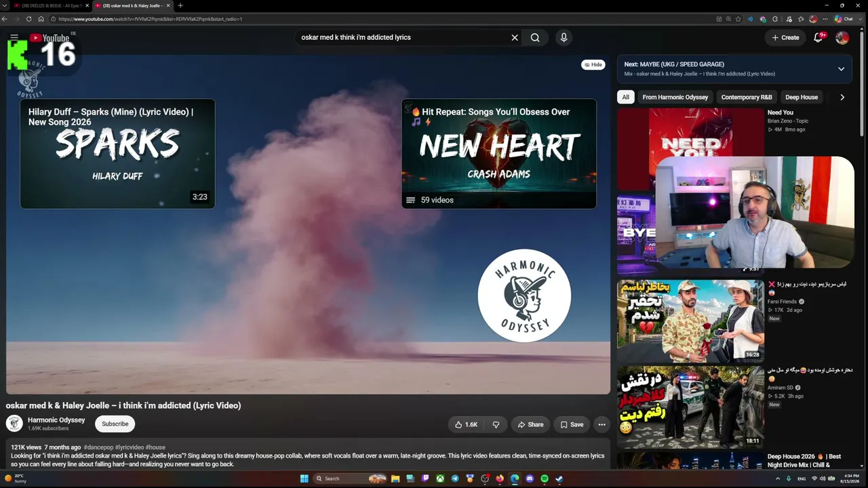The height and width of the screenshot is (488, 868).
Task: Open Telegram from the taskbar
Action: [455, 479]
